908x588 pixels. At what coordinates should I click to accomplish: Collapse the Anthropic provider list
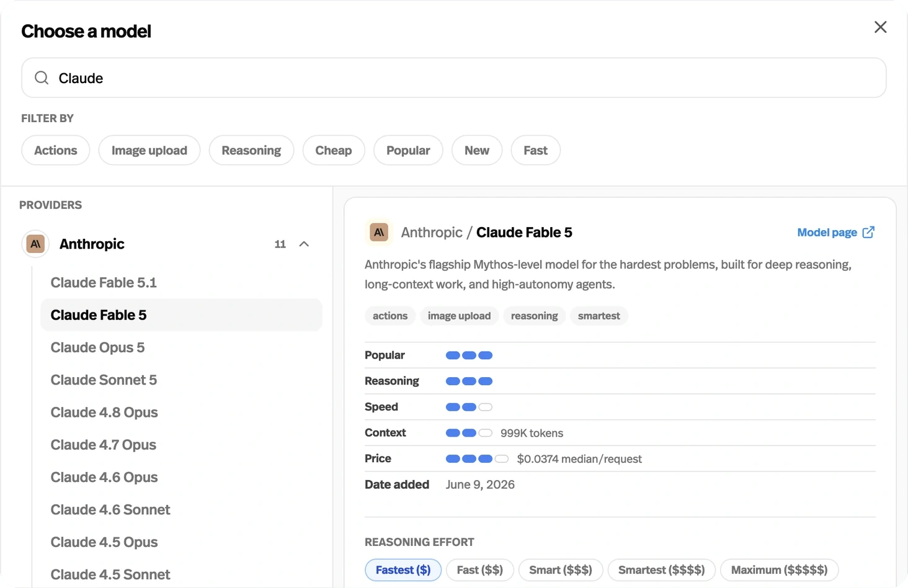tap(304, 244)
